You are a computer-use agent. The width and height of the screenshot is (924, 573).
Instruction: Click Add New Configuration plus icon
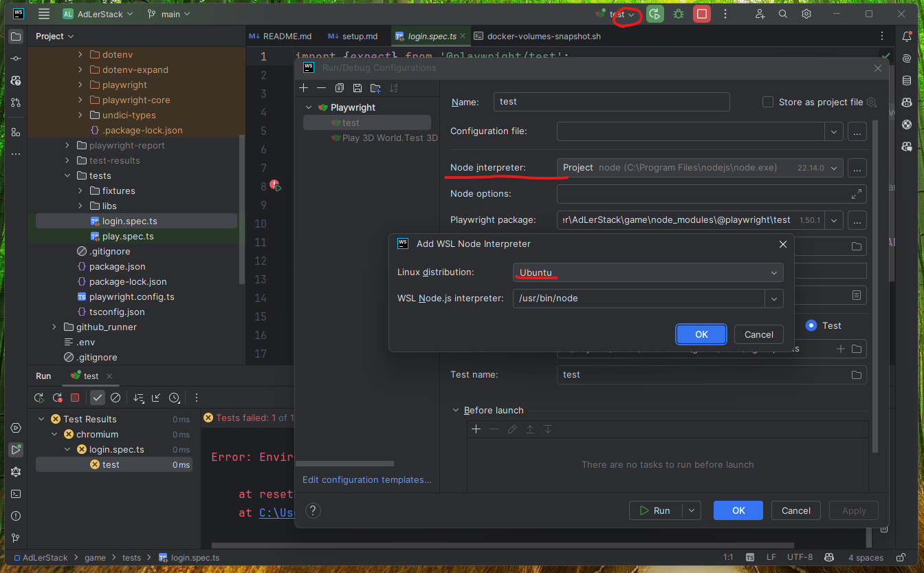(304, 88)
